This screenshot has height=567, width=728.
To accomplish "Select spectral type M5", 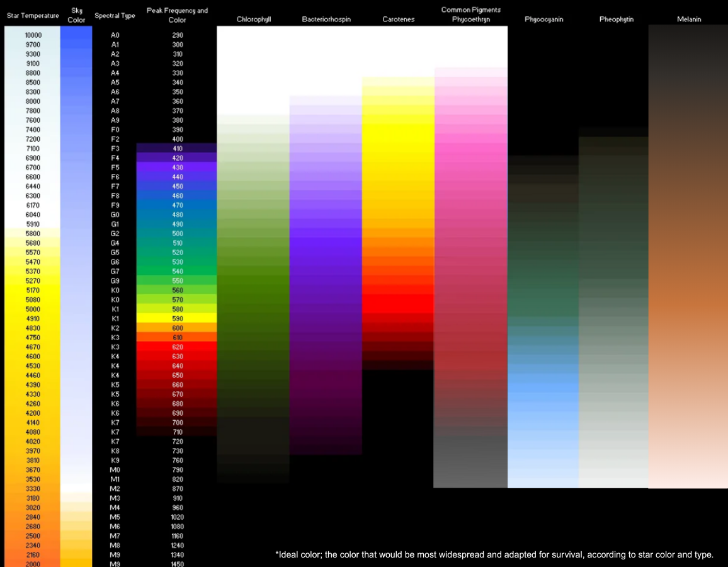I will click(x=115, y=517).
